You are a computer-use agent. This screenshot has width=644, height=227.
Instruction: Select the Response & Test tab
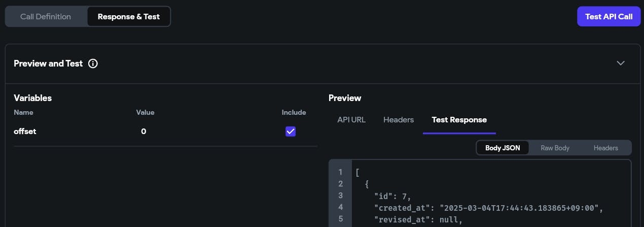pos(129,16)
